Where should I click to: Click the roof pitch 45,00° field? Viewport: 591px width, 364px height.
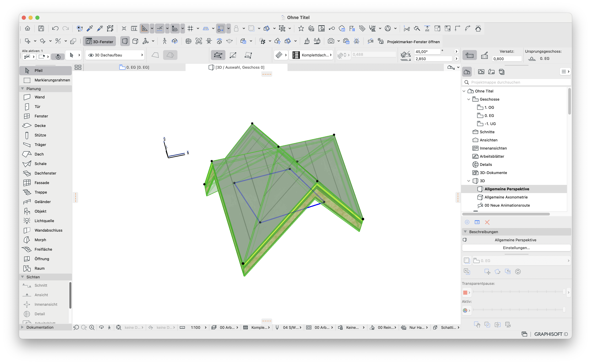[427, 51]
